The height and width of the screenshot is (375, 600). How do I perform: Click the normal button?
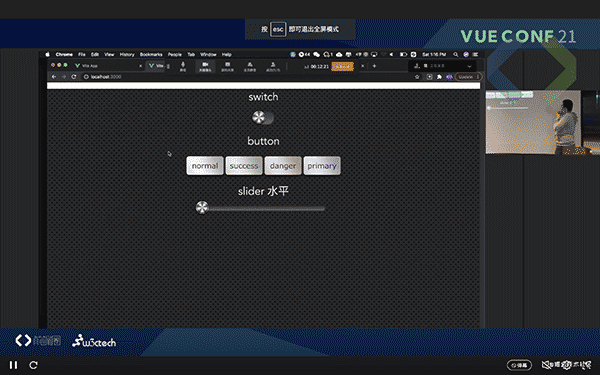205,166
